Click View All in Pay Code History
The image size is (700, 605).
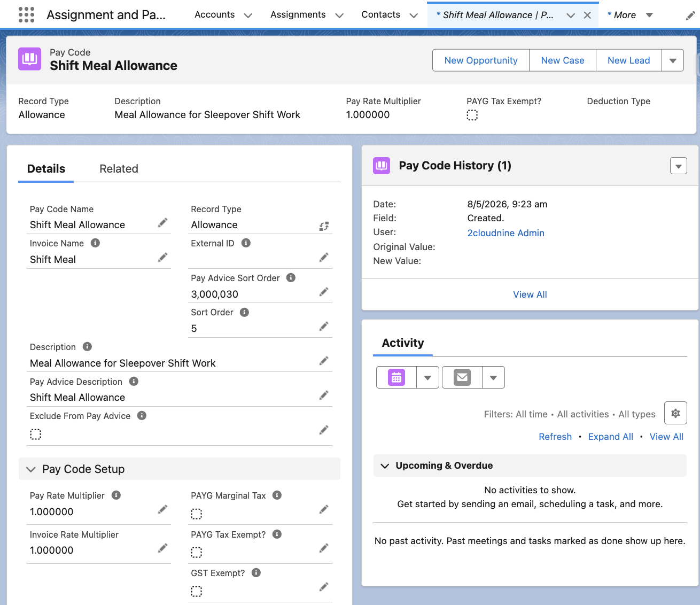[x=530, y=294]
